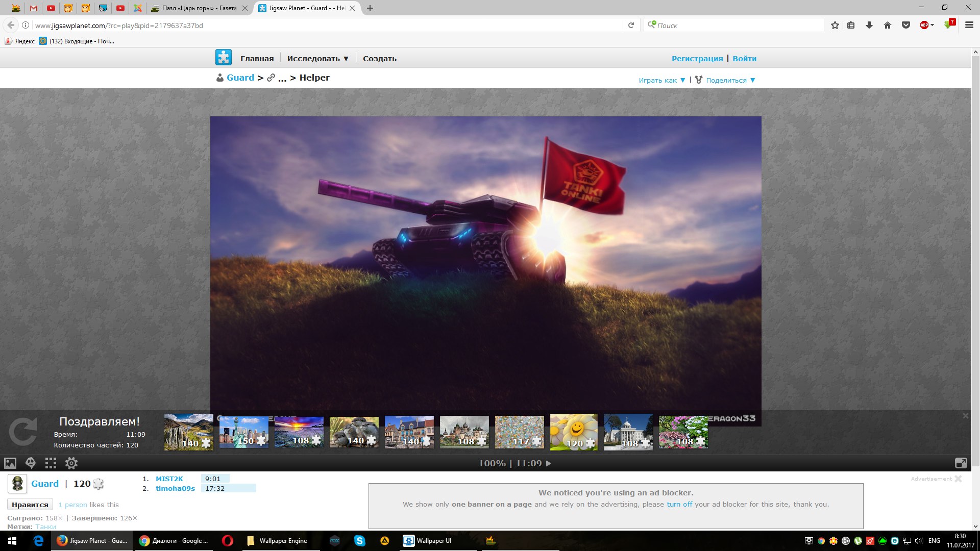Close the advertisement notice

coord(958,479)
